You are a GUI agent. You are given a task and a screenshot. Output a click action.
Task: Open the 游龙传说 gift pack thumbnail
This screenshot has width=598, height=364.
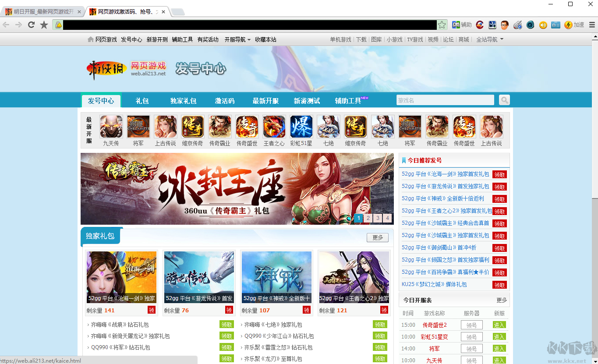pyautogui.click(x=199, y=277)
